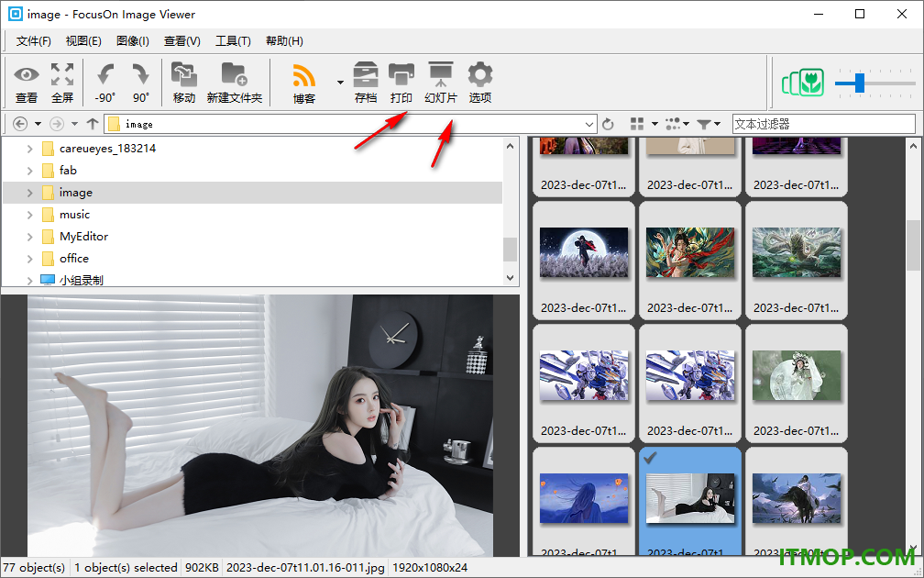The image size is (924, 578).
Task: Expand the careueyes_183214 folder node
Action: pyautogui.click(x=29, y=149)
